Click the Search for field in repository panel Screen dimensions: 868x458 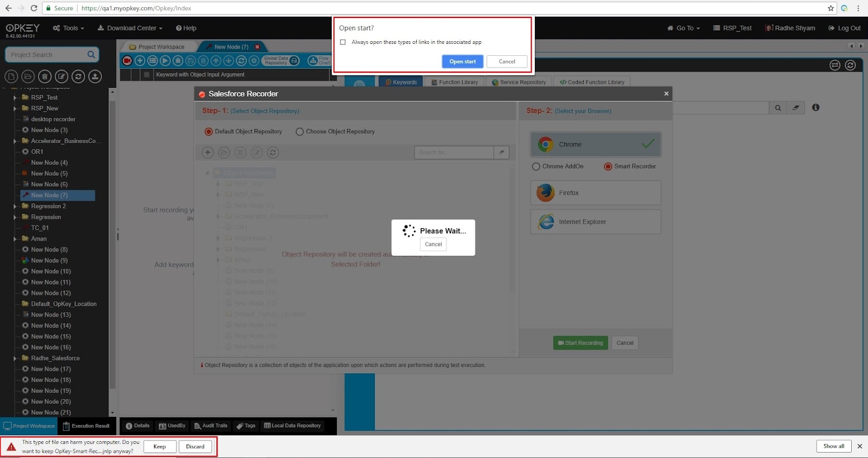click(454, 152)
